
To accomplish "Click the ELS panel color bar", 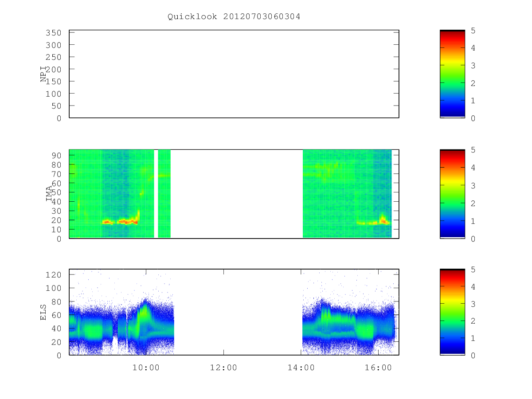I will 452,312.
